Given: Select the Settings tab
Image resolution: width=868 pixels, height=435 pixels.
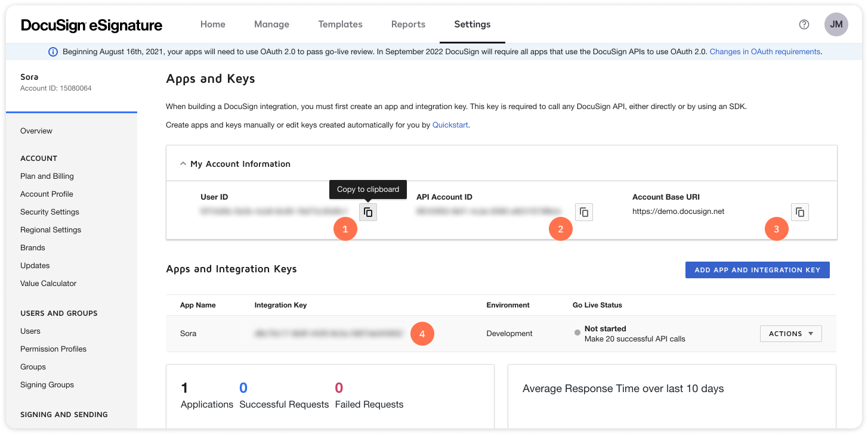Looking at the screenshot, I should point(472,24).
